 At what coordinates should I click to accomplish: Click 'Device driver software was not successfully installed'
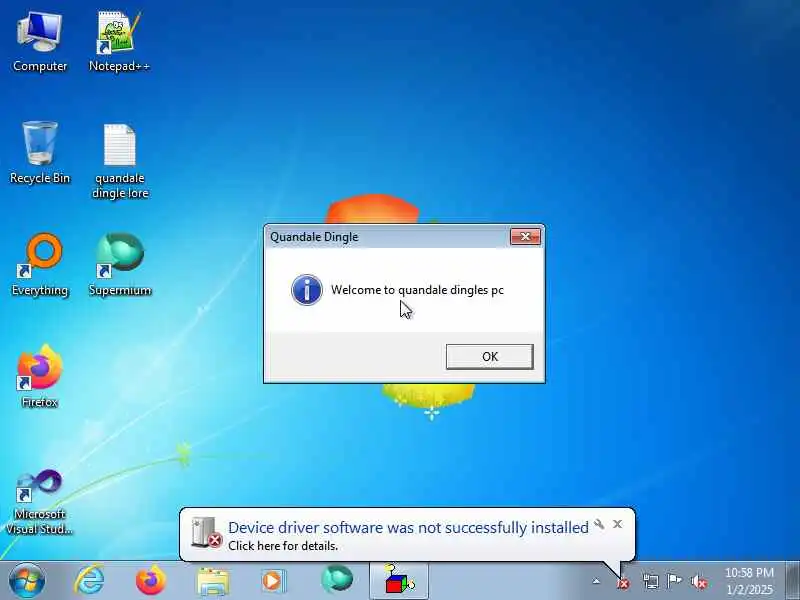[408, 527]
